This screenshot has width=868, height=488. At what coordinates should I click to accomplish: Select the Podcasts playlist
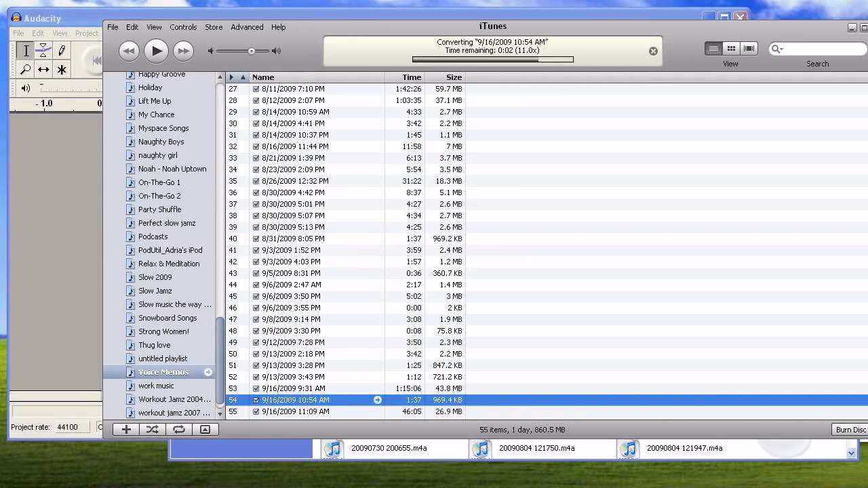pyautogui.click(x=153, y=237)
